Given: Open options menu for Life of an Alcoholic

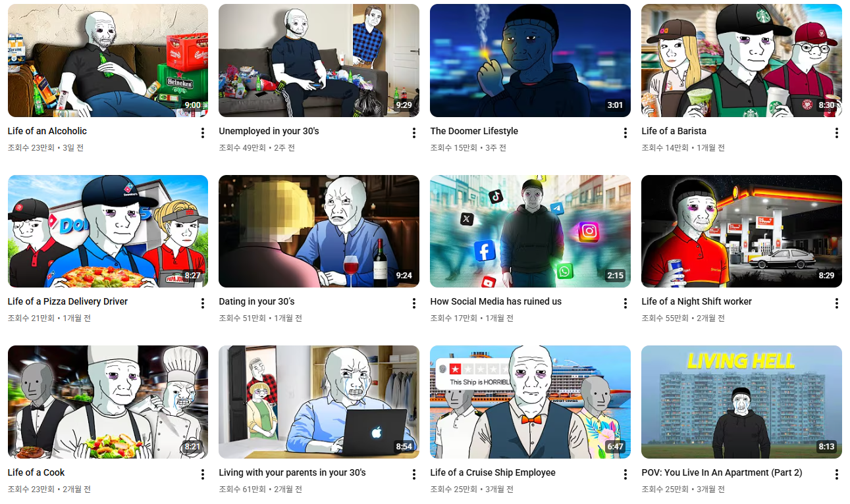Looking at the screenshot, I should [203, 133].
